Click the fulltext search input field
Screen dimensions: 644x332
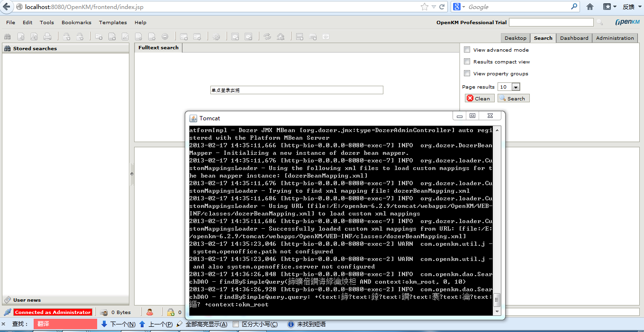pyautogui.click(x=297, y=90)
